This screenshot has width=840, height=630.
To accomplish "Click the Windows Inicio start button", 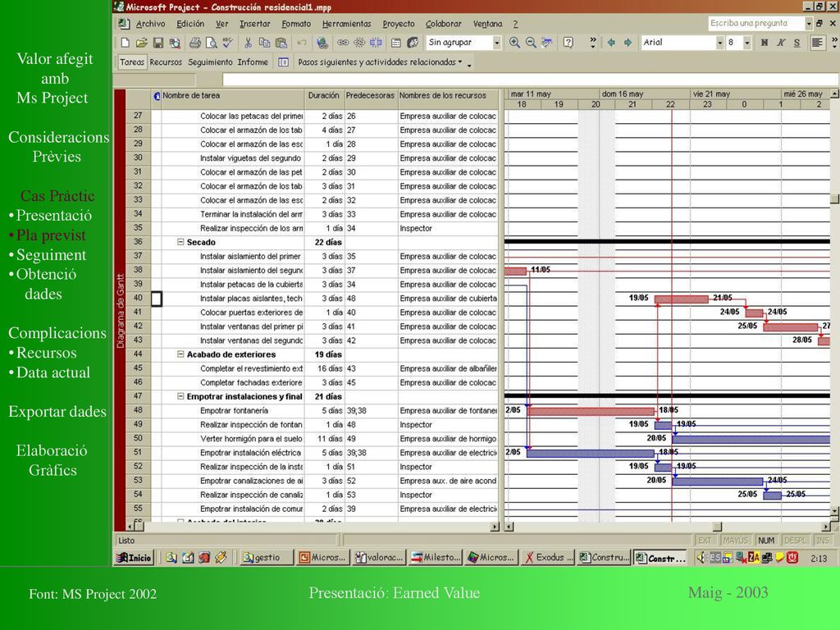I will pyautogui.click(x=135, y=557).
